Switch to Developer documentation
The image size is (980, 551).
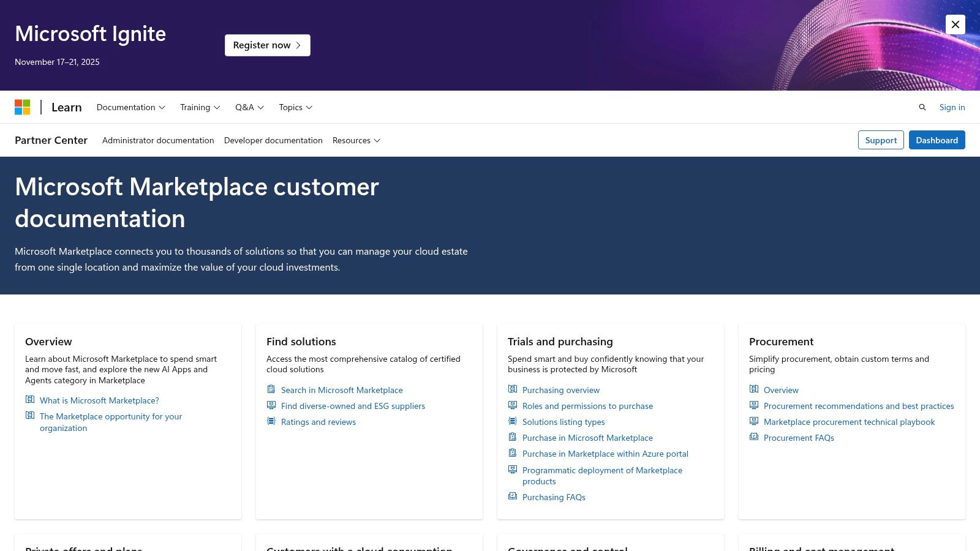tap(273, 140)
